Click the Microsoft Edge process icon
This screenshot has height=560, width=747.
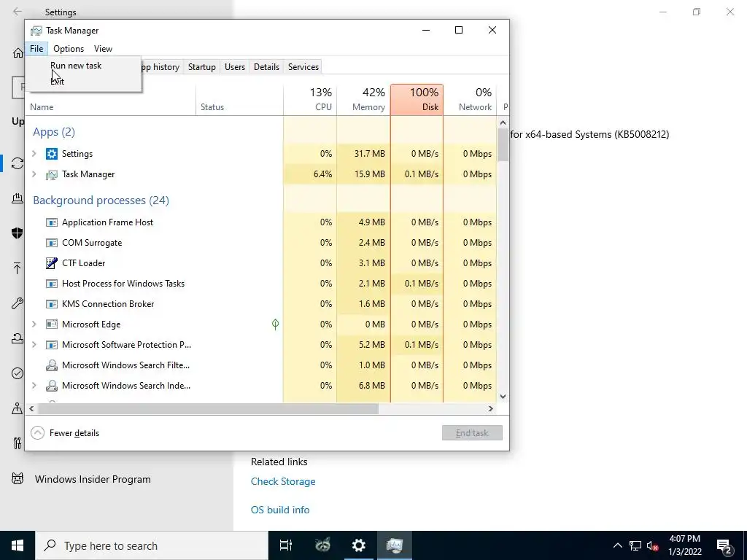click(52, 324)
